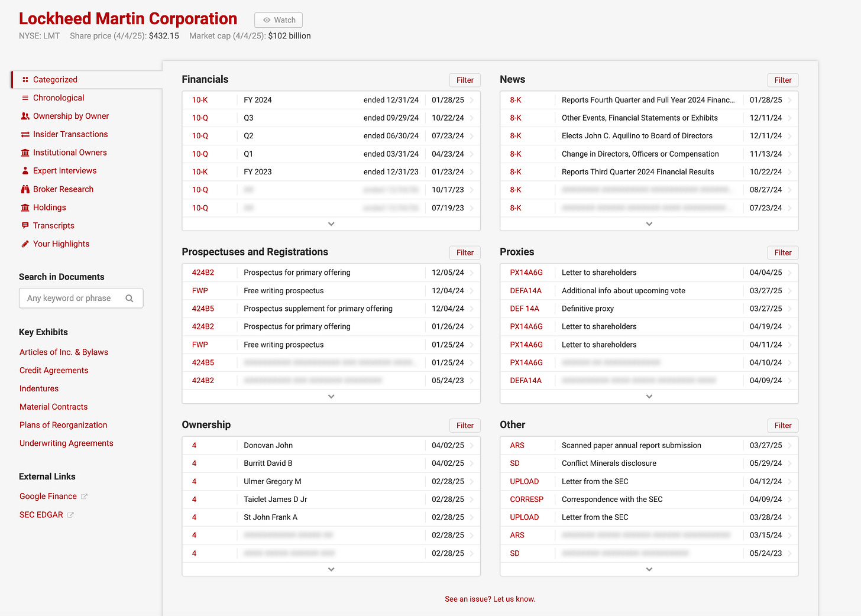Click the Institutional Owners bank icon
This screenshot has height=616, width=861.
(25, 153)
